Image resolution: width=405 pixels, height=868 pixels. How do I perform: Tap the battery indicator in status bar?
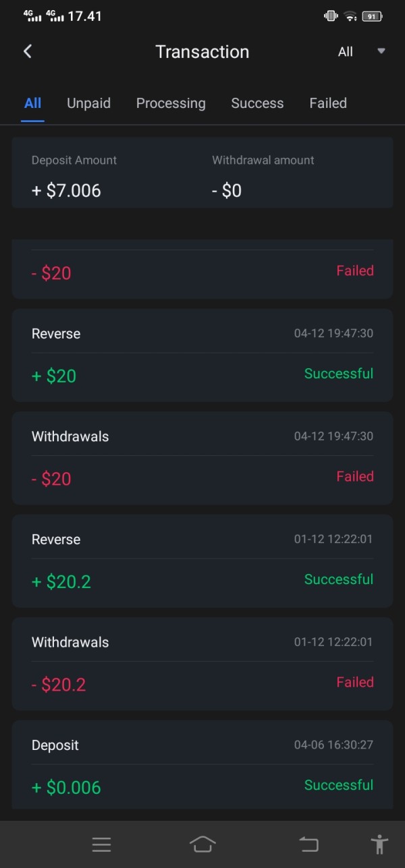tap(372, 16)
